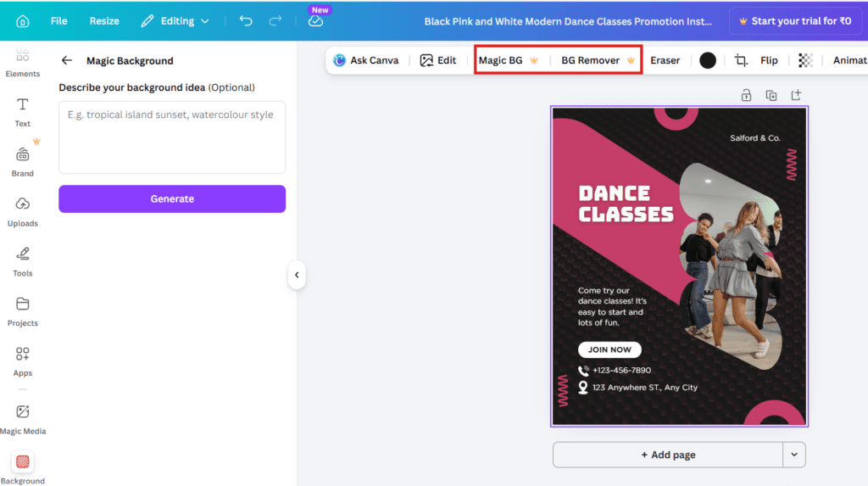Open the Apps sidebar section

[x=23, y=360]
